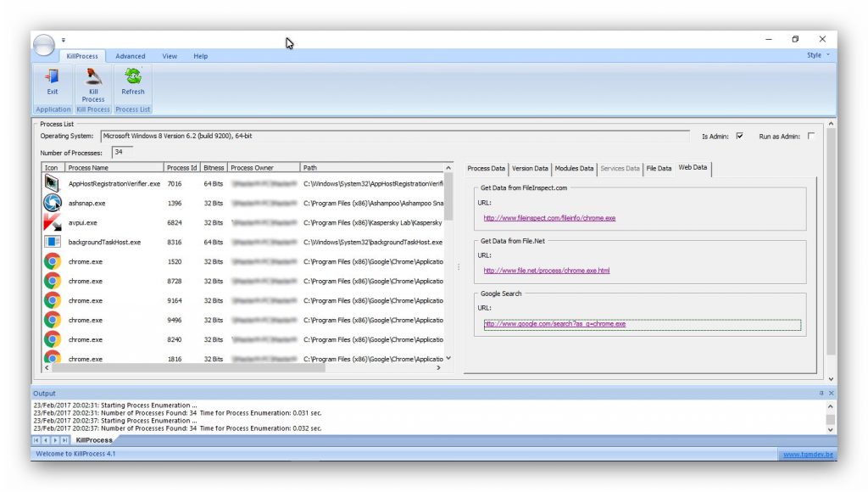The height and width of the screenshot is (492, 868).
Task: Open the quick access toolbar dropdown
Action: click(64, 39)
